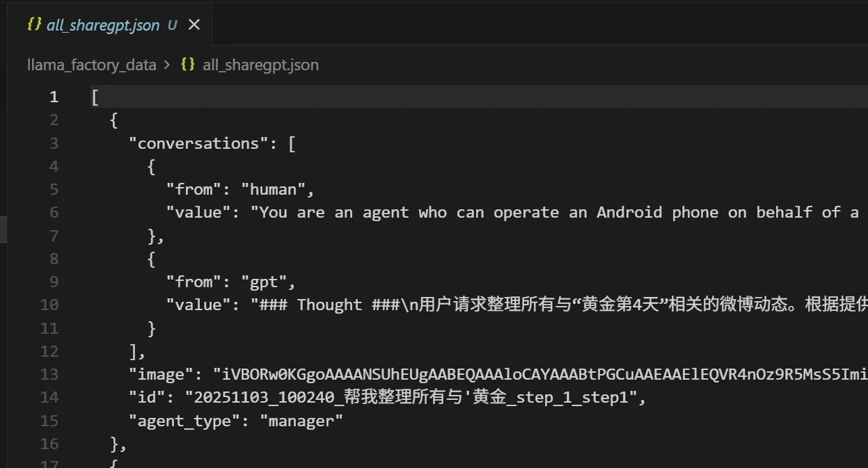The width and height of the screenshot is (868, 468).
Task: Open the llama_factory_data breadcrumb folder
Action: [x=91, y=65]
